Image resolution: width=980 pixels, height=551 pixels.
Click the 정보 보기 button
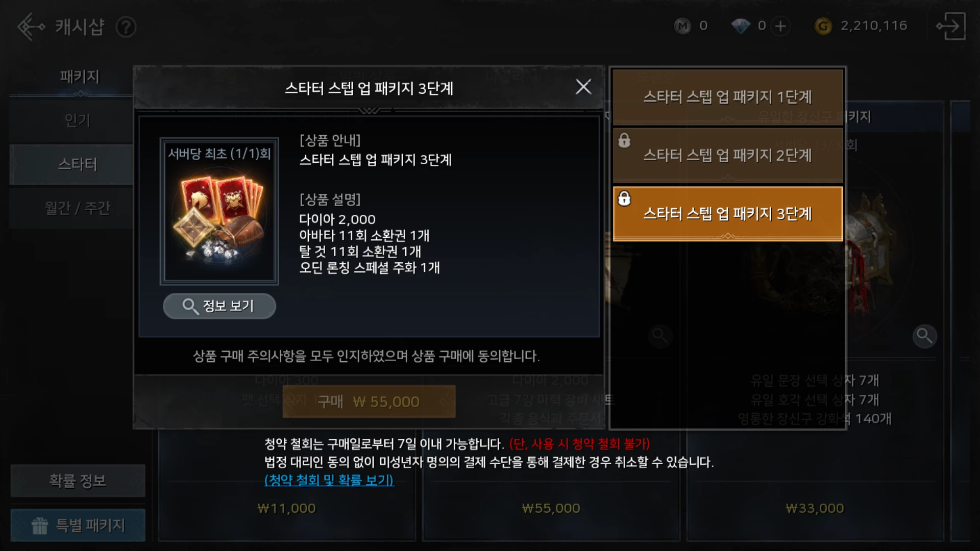click(x=219, y=306)
